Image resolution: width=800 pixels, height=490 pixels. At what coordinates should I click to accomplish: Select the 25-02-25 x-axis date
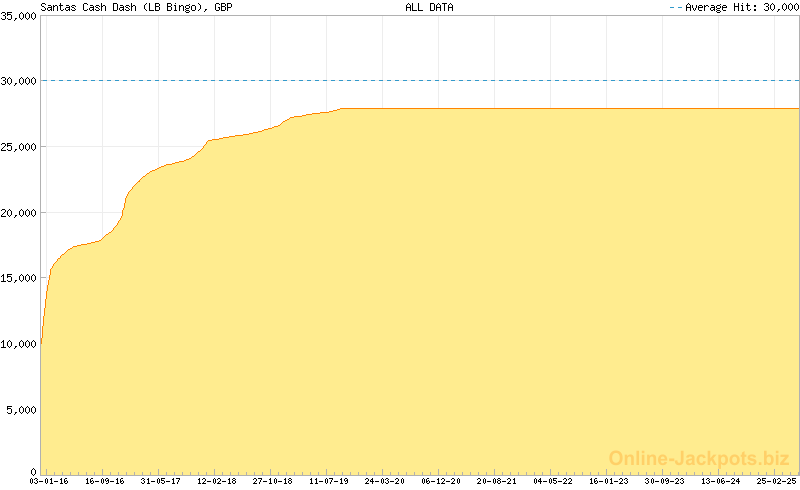pos(776,481)
